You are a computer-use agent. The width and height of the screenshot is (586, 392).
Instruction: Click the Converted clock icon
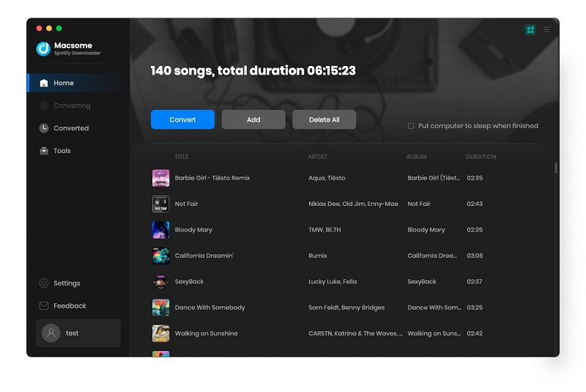coord(44,128)
